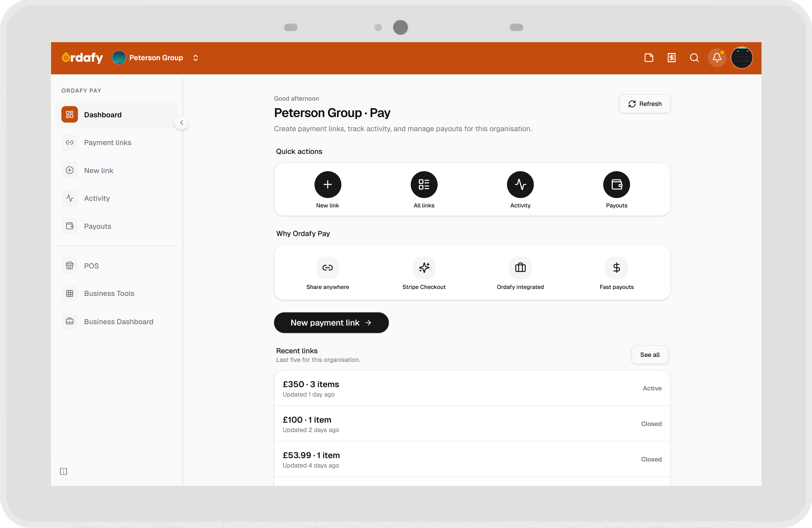The width and height of the screenshot is (812, 528).
Task: Open Payouts in the sidebar
Action: pos(117,226)
